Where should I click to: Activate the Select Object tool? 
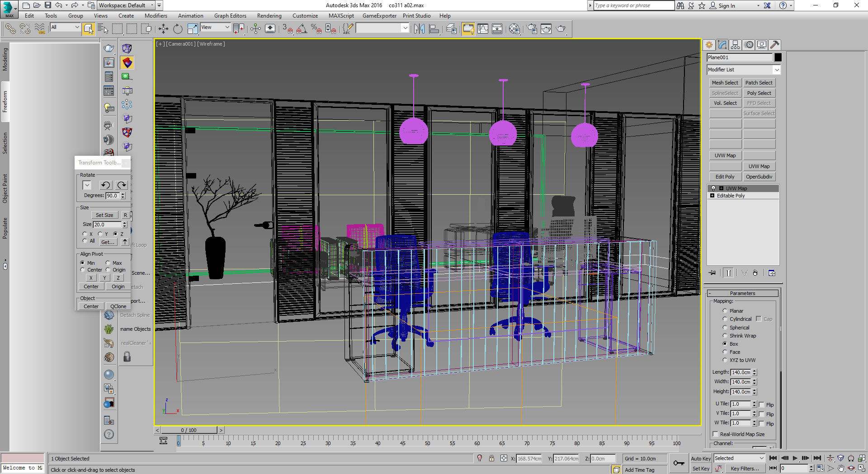pos(89,29)
